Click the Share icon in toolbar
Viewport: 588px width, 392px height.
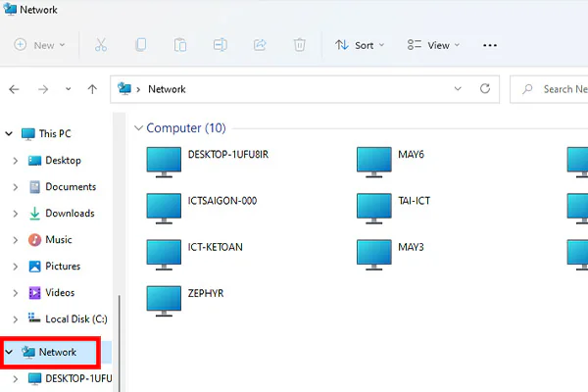[260, 45]
